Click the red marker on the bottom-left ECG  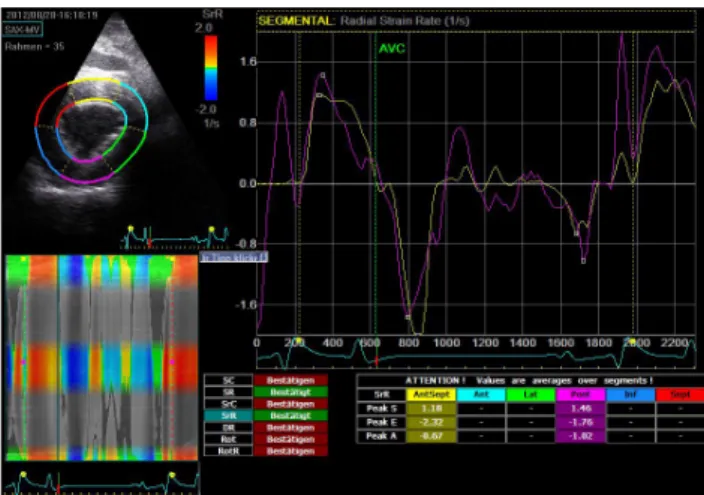[x=58, y=487]
